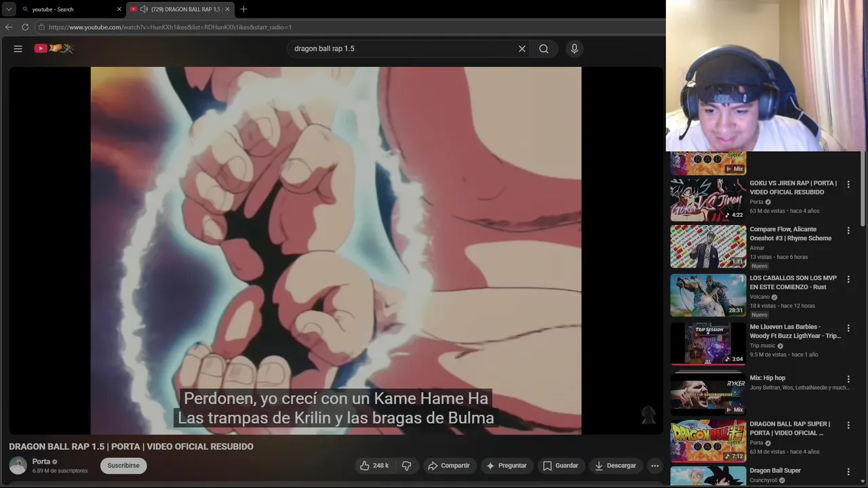Open the DRAGON BALL RAP SUPER title
868x488 pixels.
(790, 429)
